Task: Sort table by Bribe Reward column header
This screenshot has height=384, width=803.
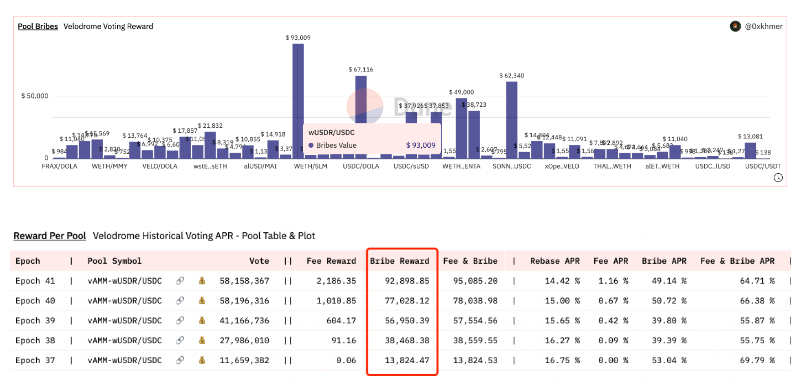Action: (399, 261)
